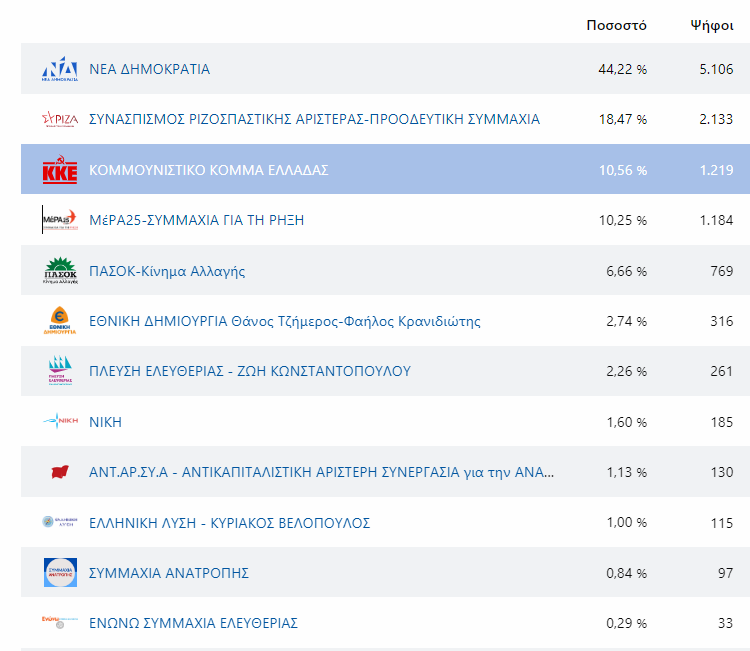Click the Elliniki Lysi logo

coord(59,522)
